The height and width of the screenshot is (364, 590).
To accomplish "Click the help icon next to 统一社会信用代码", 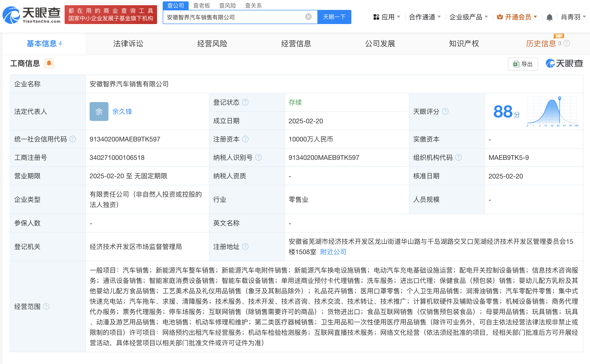I will coord(72,139).
